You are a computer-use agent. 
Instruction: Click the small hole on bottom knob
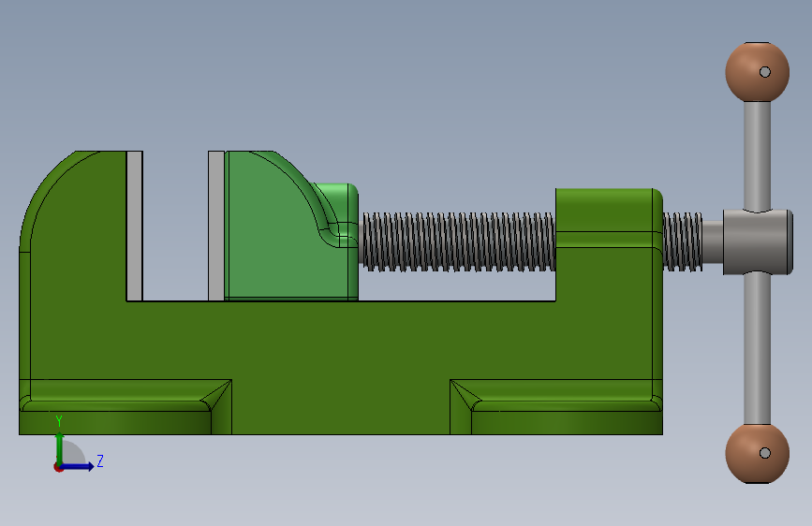coord(765,453)
